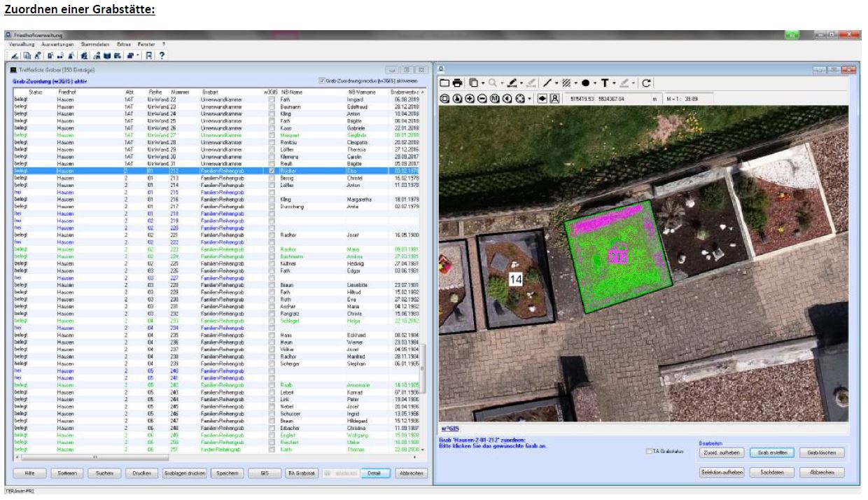Click the NB-Name column header

[x=292, y=92]
